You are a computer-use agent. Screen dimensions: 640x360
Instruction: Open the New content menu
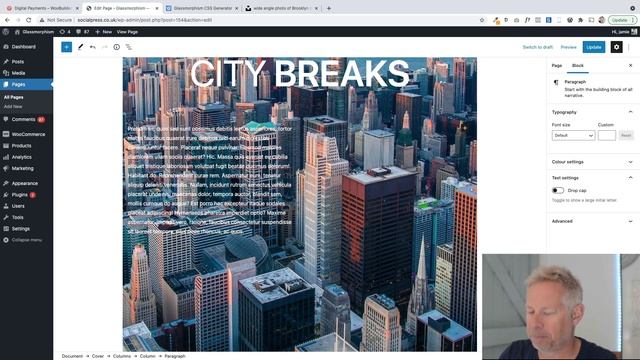pyautogui.click(x=104, y=32)
